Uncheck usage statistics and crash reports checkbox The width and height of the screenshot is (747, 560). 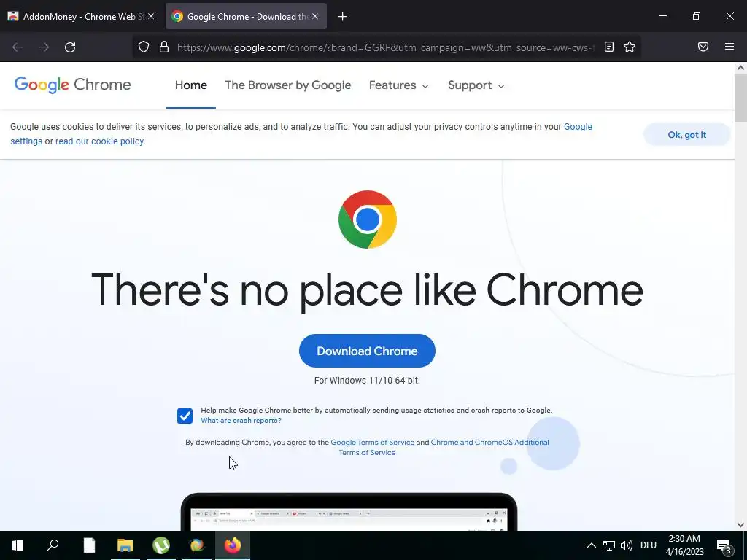tap(185, 416)
